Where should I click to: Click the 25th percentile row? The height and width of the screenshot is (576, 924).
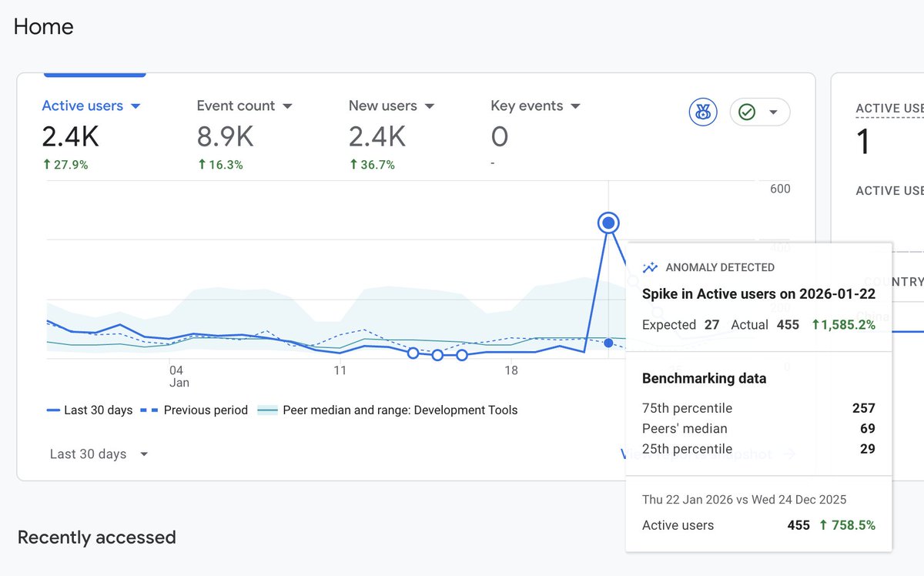(x=758, y=448)
